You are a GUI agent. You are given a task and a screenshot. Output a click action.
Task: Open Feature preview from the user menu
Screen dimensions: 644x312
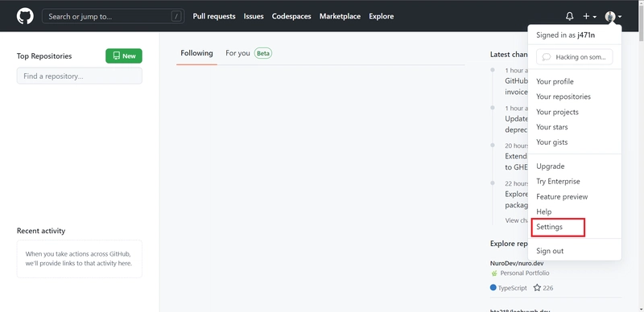pyautogui.click(x=562, y=197)
